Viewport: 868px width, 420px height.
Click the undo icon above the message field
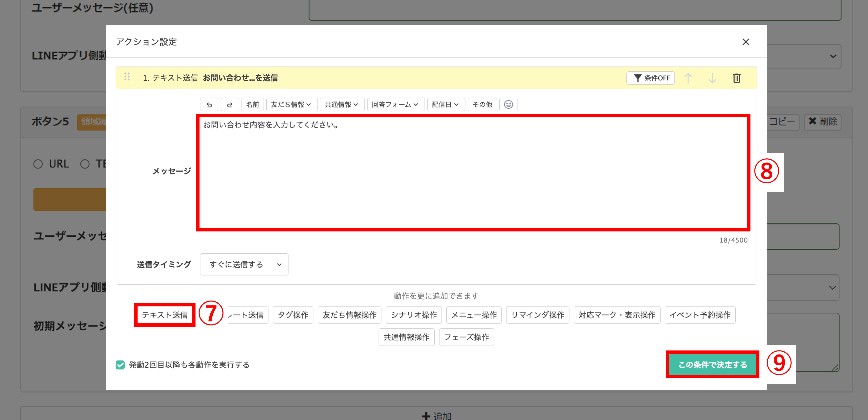[x=209, y=104]
